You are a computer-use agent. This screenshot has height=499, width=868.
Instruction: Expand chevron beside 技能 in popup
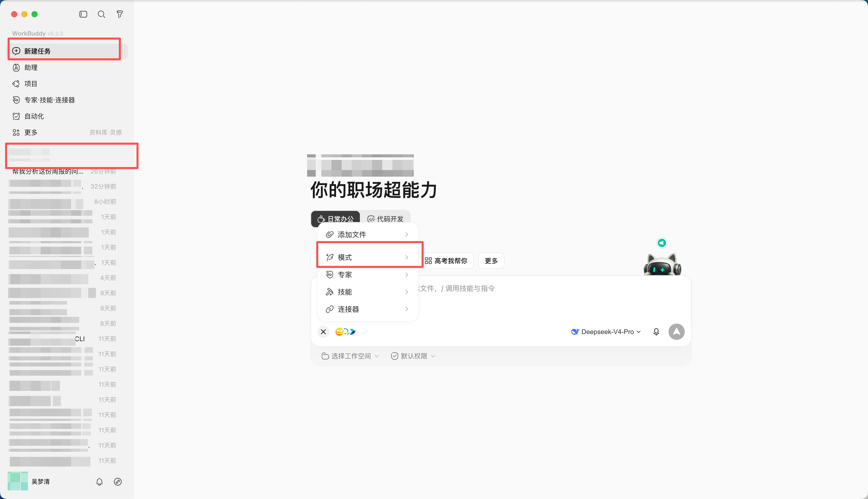[x=407, y=292]
